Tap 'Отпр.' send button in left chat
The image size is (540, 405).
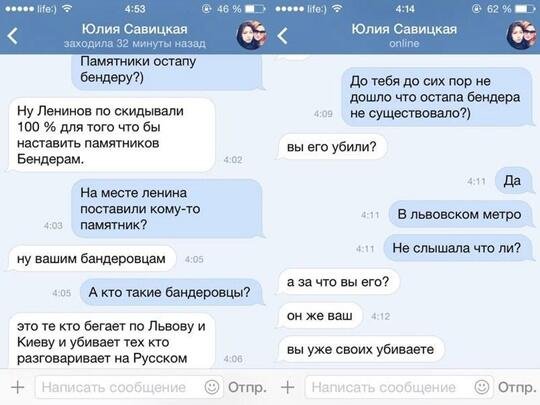coord(247,388)
